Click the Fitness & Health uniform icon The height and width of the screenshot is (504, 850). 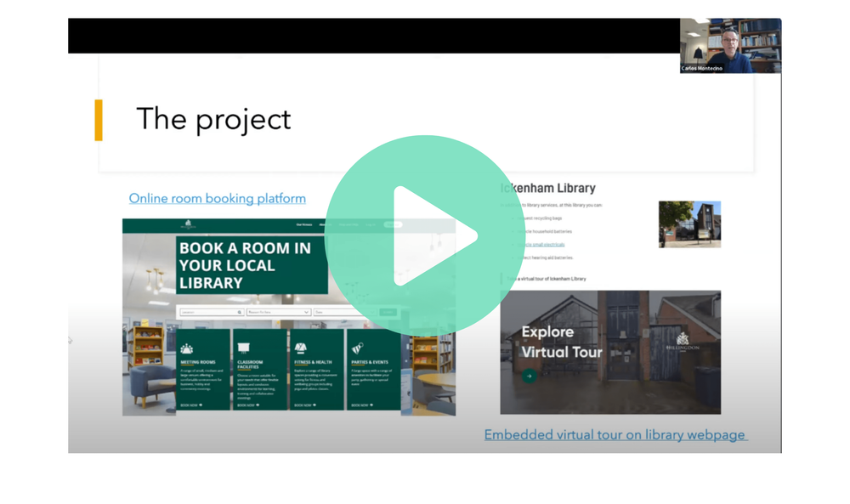click(300, 348)
